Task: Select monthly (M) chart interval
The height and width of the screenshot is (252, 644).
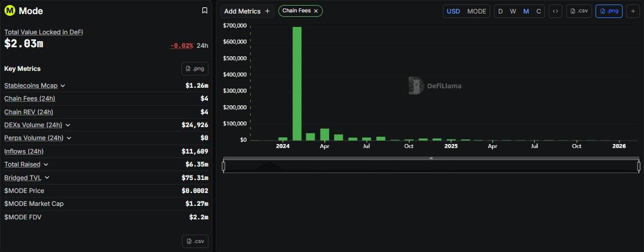Action: (526, 11)
